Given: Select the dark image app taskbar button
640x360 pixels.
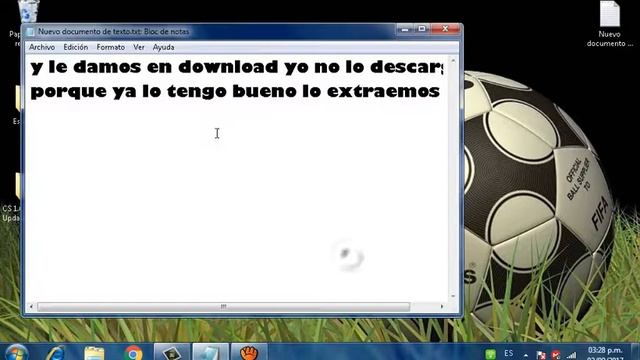Looking at the screenshot, I should point(172,352).
